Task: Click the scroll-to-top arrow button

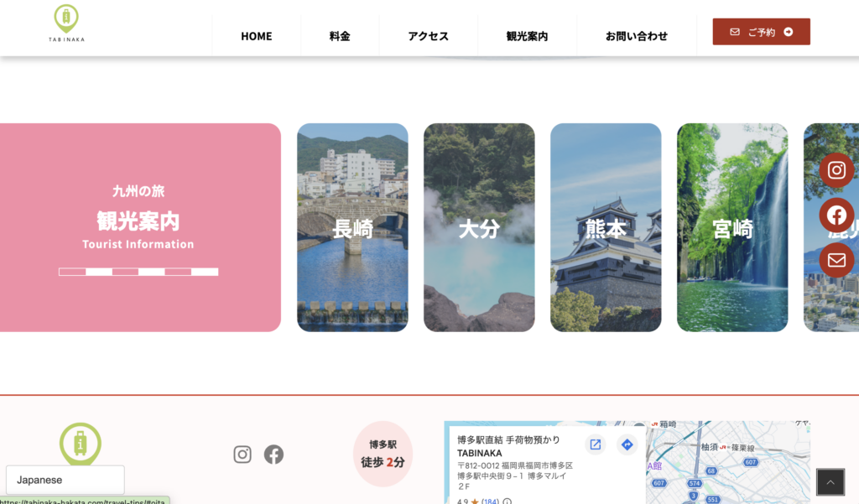Action: pyautogui.click(x=830, y=482)
